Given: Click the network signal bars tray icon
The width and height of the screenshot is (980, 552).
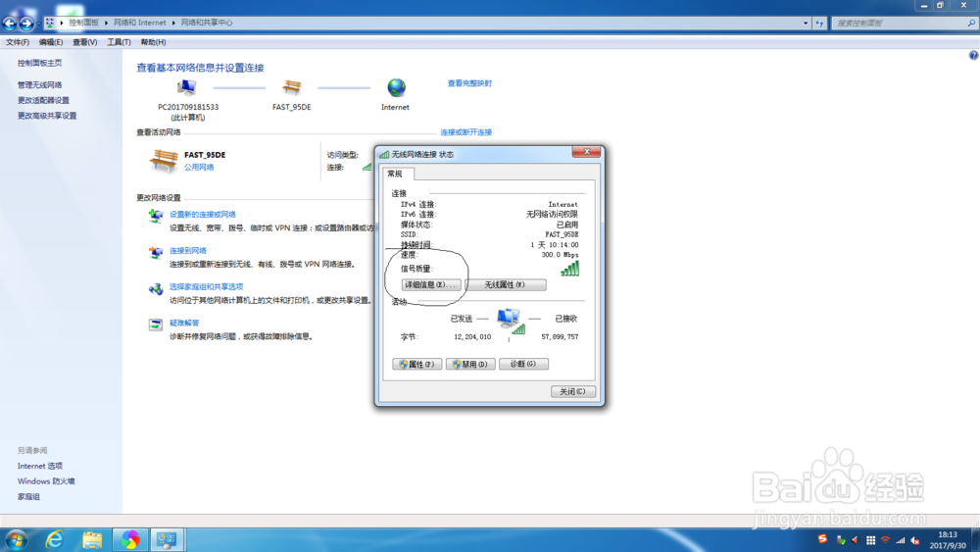Looking at the screenshot, I should coord(900,540).
